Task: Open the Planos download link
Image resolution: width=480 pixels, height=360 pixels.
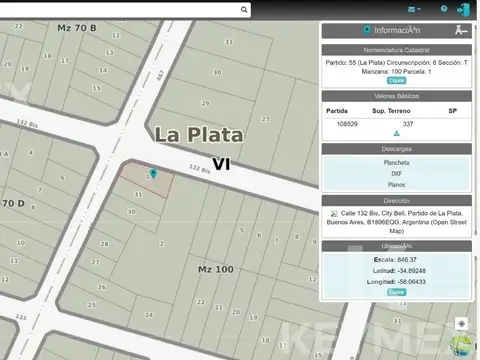Action: click(x=396, y=185)
